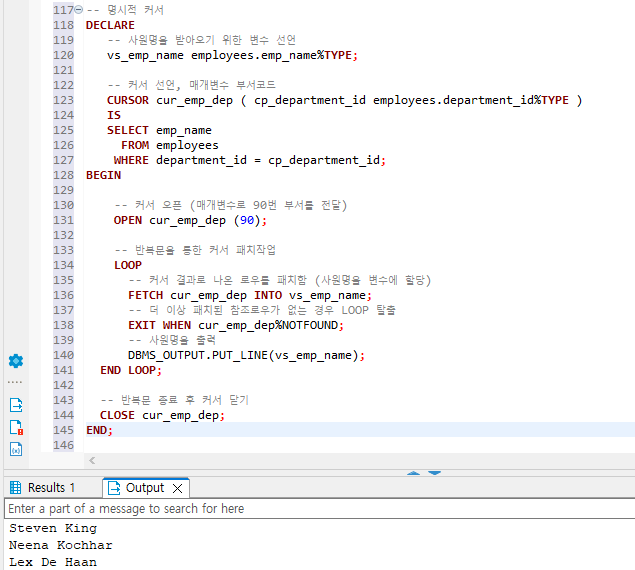Click 'Neena Kochhar' in output
This screenshot has width=635, height=570.
pos(61,545)
